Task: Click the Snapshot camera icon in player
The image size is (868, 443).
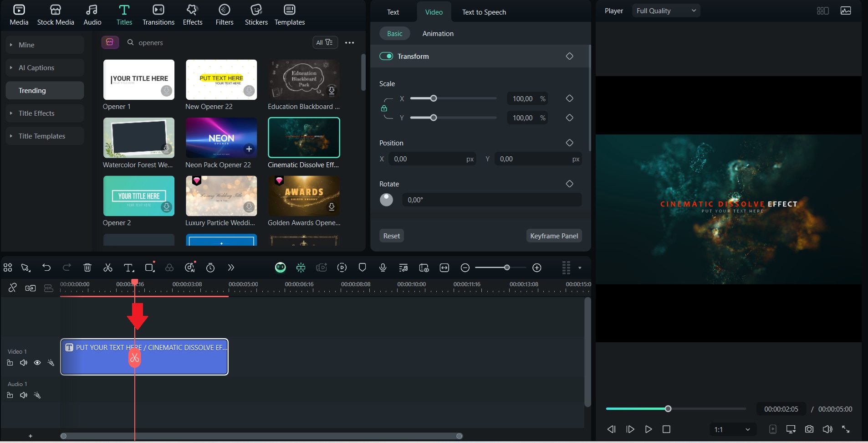Action: click(x=809, y=429)
